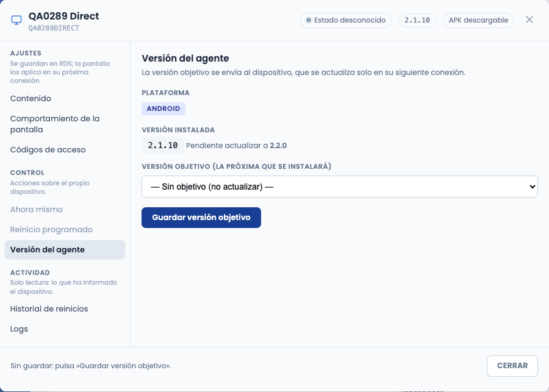Click the QA0289 Direct title

pyautogui.click(x=63, y=16)
